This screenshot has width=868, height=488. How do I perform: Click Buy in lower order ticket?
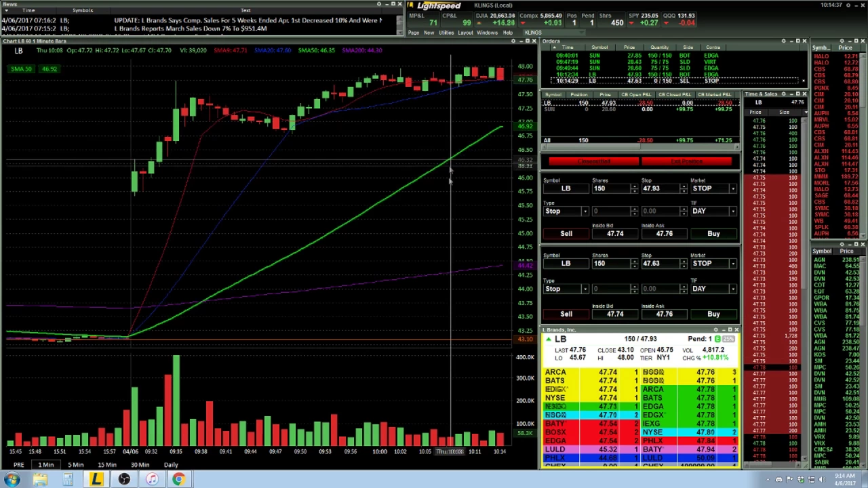click(x=713, y=314)
